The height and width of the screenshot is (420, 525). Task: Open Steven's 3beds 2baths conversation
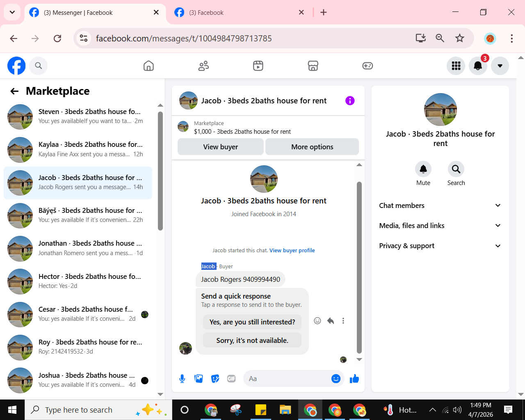pos(78,116)
